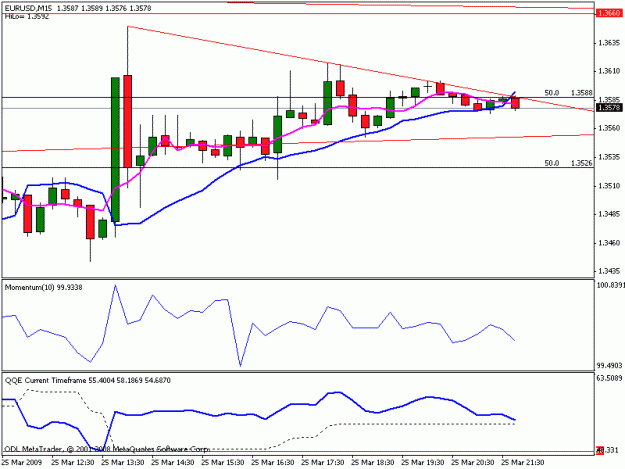This screenshot has height=469, width=625.
Task: Click the 25 Mar 20:30 time label
Action: pyautogui.click(x=473, y=462)
